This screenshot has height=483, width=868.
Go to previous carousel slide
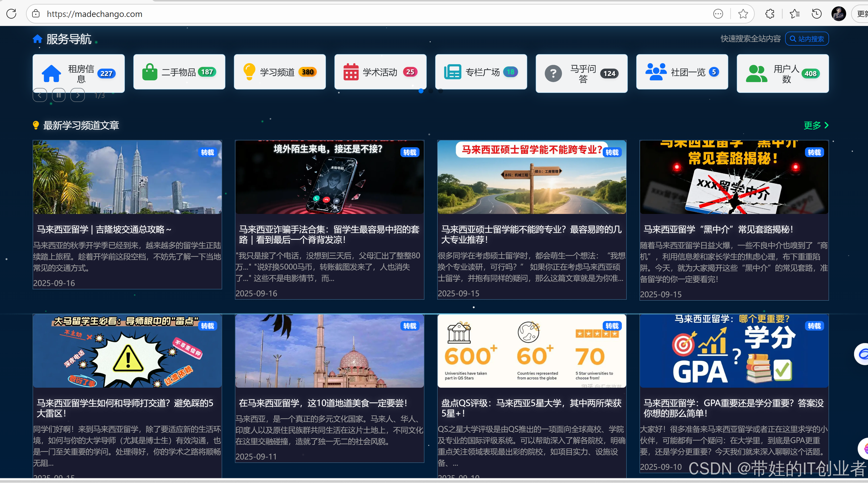pyautogui.click(x=40, y=95)
